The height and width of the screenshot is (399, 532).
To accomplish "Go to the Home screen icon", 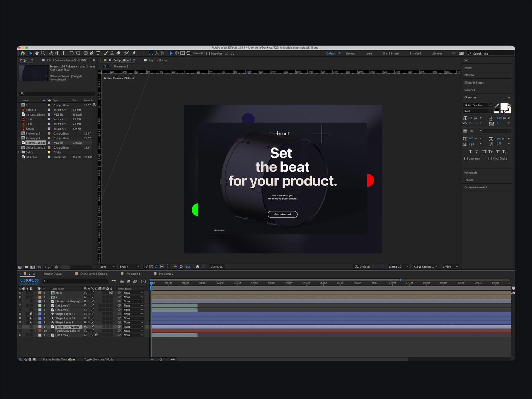I will pos(23,53).
